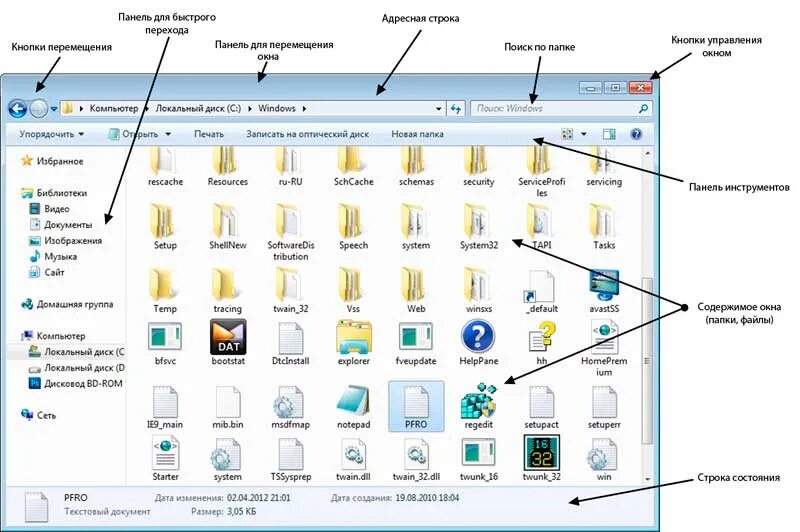Select the SoftwareDistribution folder
Image resolution: width=800 pixels, height=532 pixels.
pos(290,232)
